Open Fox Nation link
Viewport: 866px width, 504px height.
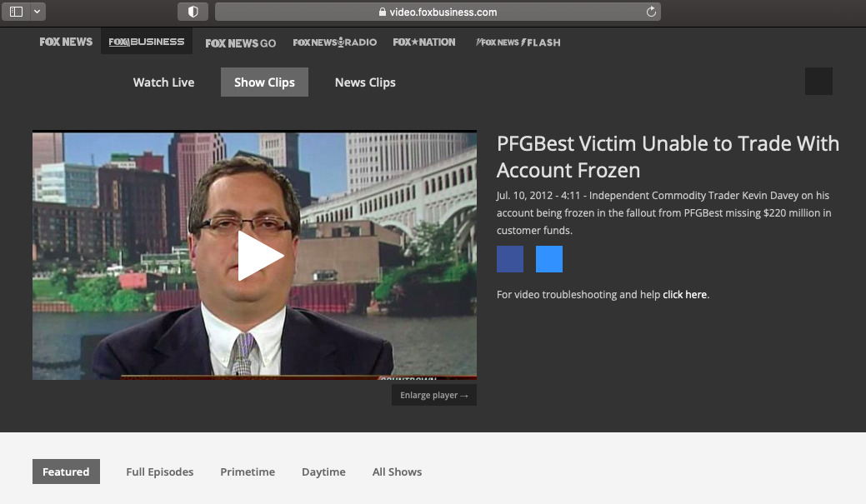pyautogui.click(x=424, y=42)
